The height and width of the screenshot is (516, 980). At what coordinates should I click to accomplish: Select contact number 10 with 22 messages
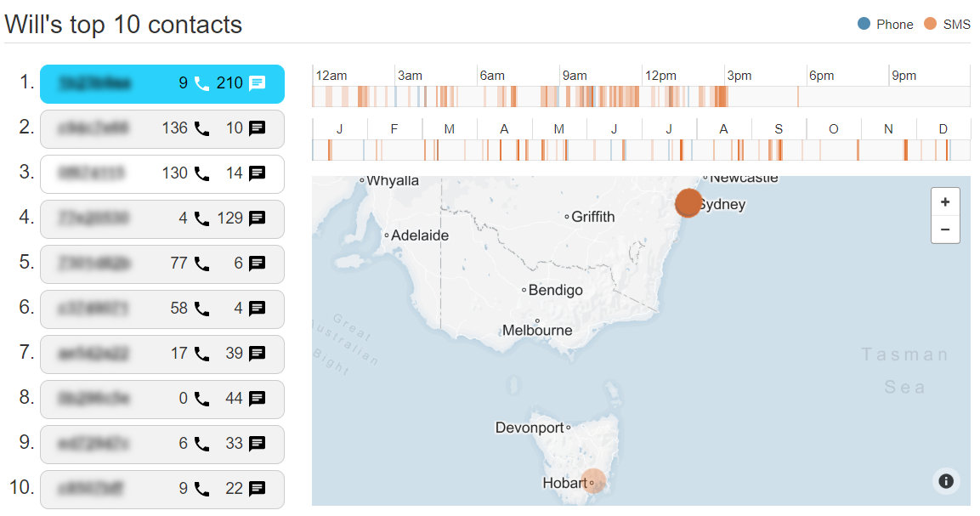click(x=161, y=489)
